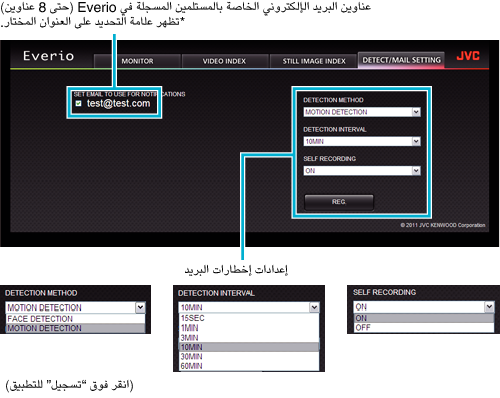Open the MOTION DETECTION dropdown arrow in settings panel

(416, 112)
